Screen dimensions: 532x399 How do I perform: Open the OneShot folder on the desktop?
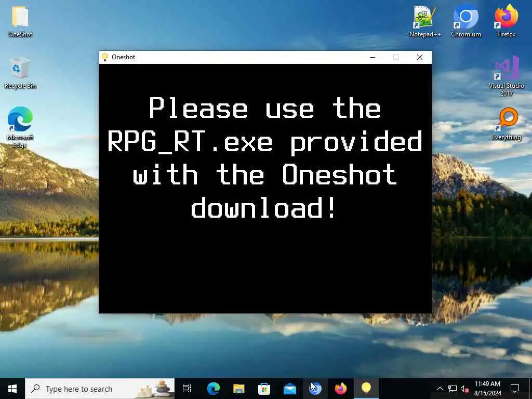coord(20,20)
